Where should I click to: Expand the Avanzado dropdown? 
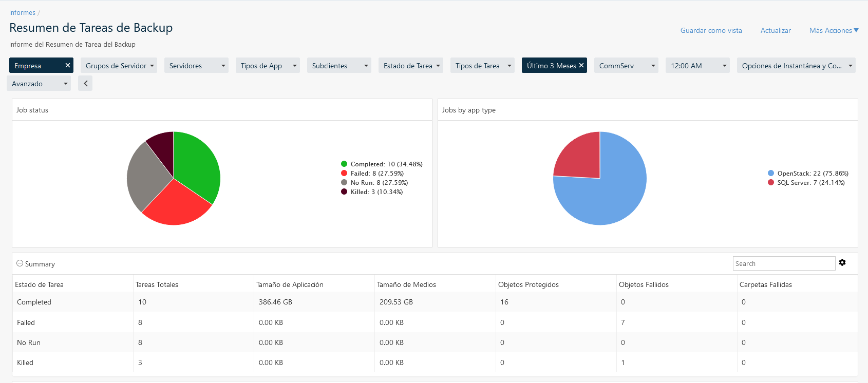click(x=39, y=84)
